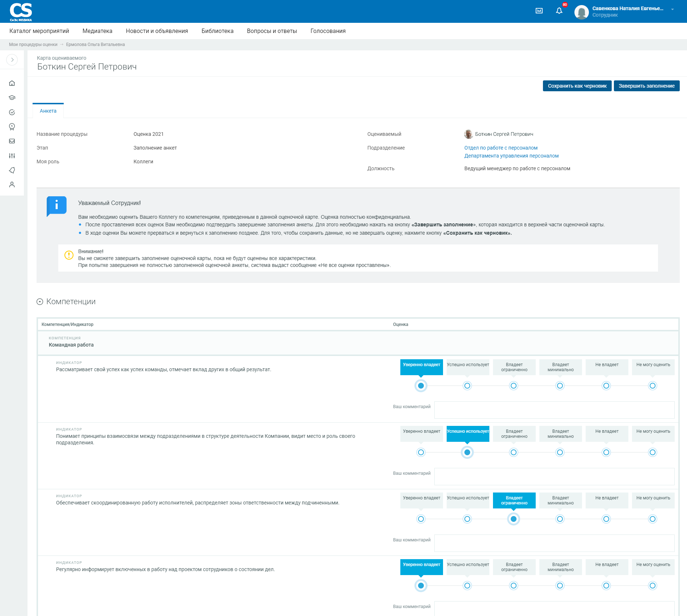Click the Завершить заполнение button

click(x=646, y=86)
